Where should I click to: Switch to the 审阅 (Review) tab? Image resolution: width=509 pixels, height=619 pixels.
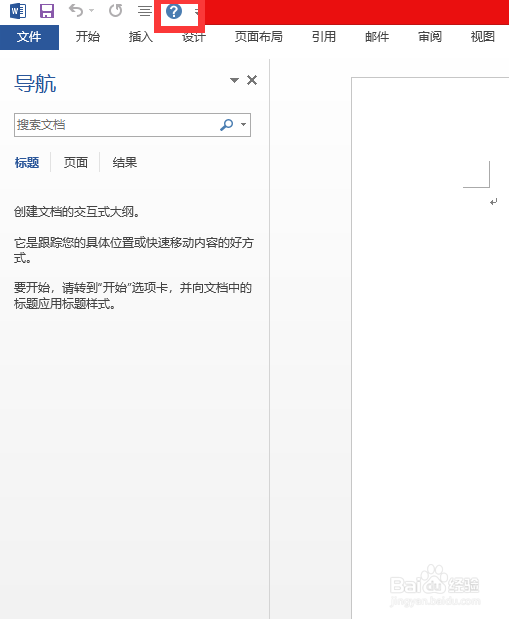click(430, 37)
